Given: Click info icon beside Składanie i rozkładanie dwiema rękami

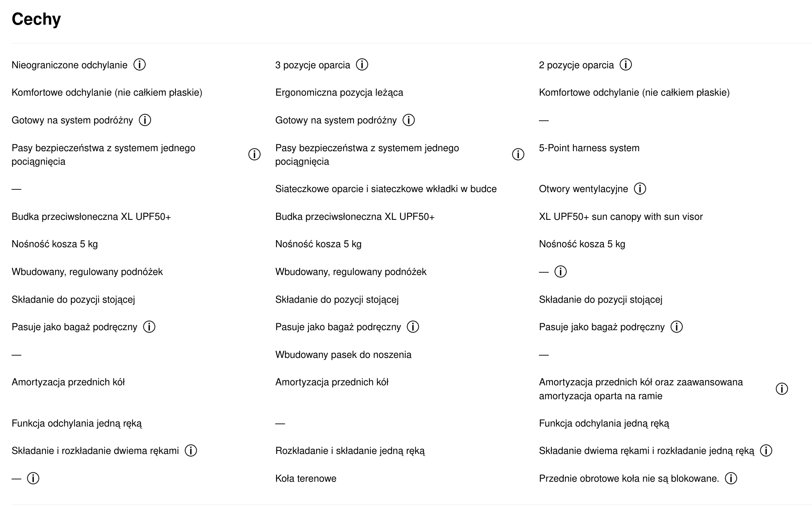Looking at the screenshot, I should click(191, 451).
